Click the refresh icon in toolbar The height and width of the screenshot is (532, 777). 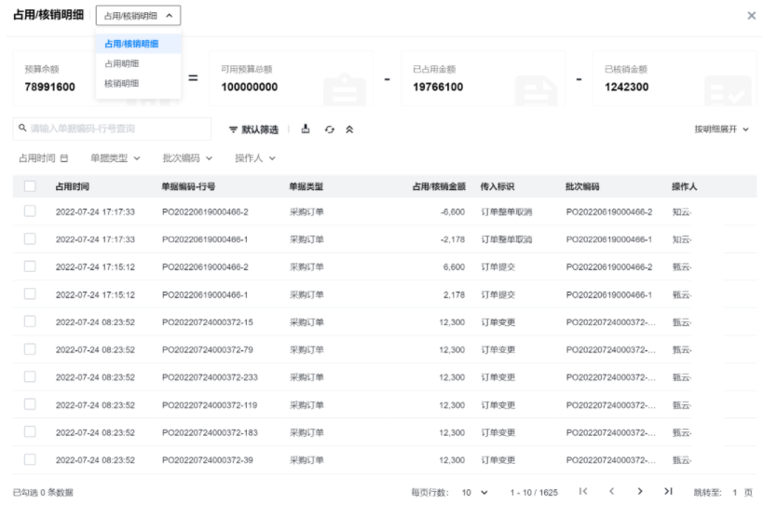coord(330,130)
